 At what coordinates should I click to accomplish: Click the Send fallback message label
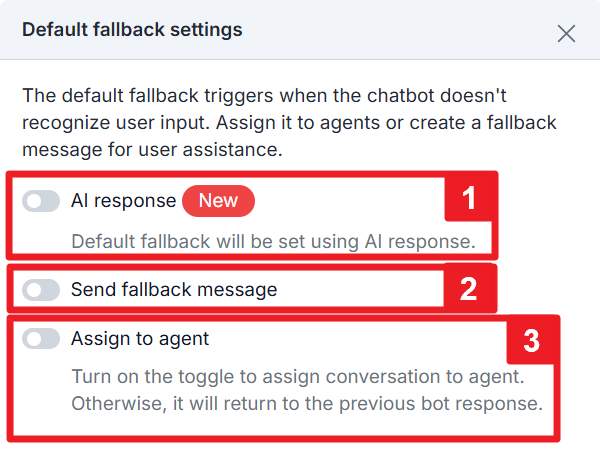pyautogui.click(x=174, y=290)
